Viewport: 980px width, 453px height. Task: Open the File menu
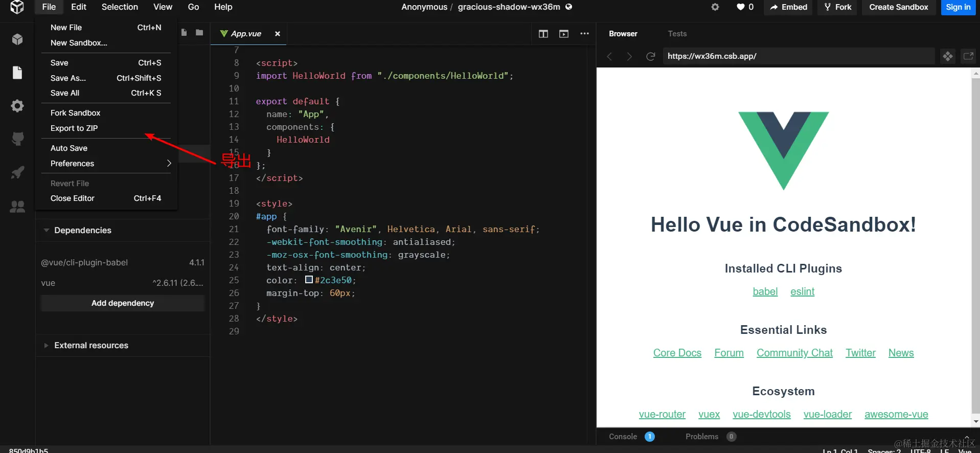pyautogui.click(x=49, y=7)
